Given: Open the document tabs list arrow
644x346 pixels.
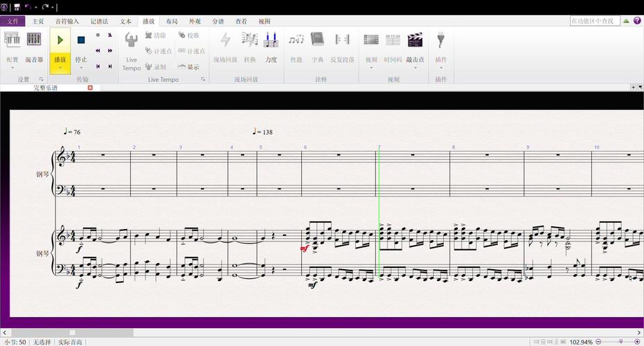Looking at the screenshot, I should 641,87.
